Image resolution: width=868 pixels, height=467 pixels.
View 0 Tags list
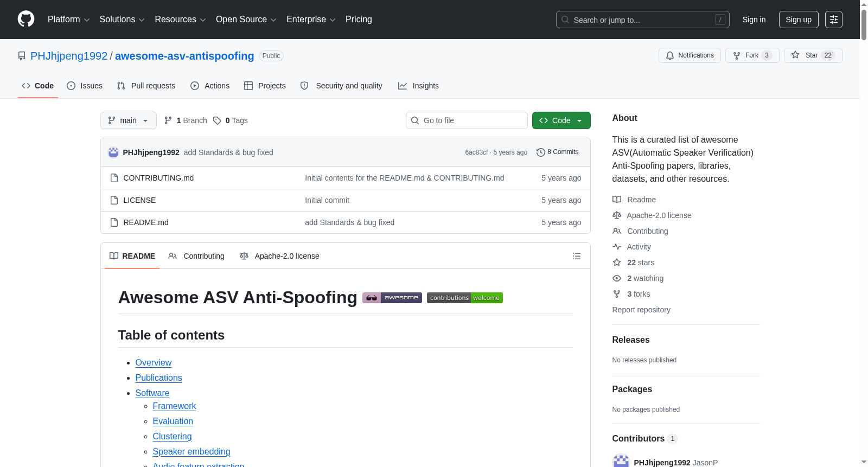(231, 120)
